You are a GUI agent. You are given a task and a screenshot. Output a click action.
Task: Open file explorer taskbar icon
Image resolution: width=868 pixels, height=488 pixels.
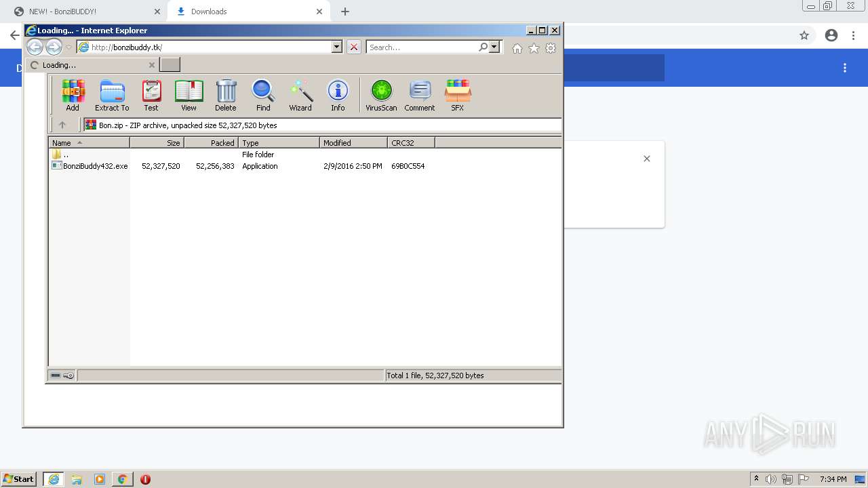[x=77, y=479]
